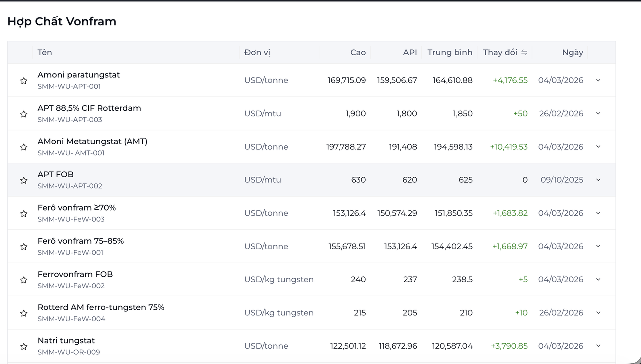Star the Ferrovonfram FOB row

[24, 280]
